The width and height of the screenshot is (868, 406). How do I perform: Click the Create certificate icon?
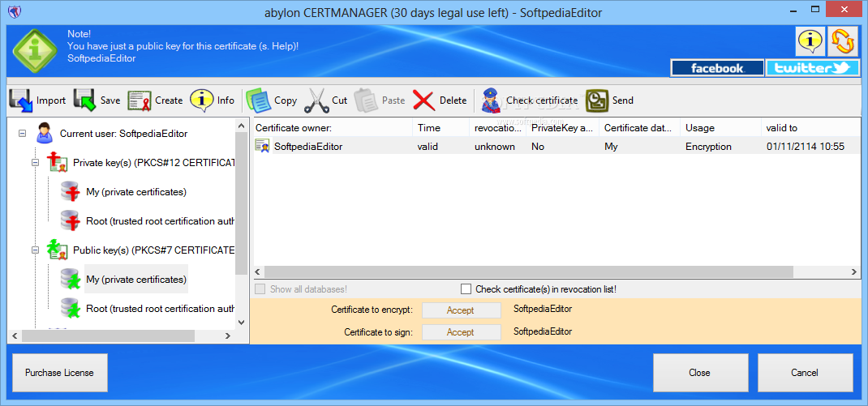coord(140,100)
